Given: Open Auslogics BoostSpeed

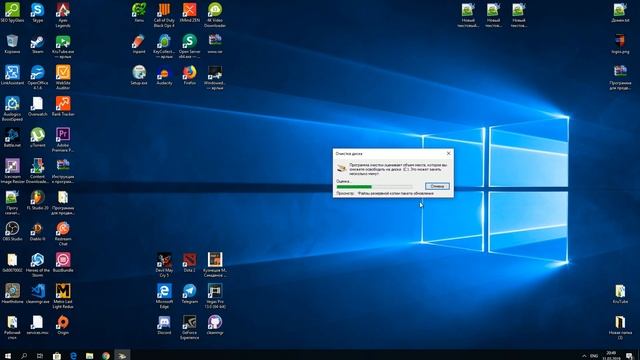Looking at the screenshot, I should (12, 109).
